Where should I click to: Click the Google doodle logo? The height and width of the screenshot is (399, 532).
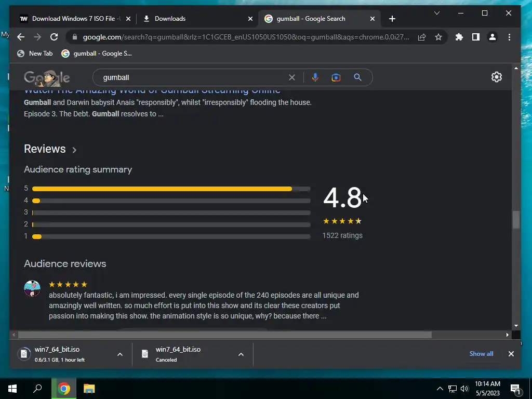click(47, 78)
